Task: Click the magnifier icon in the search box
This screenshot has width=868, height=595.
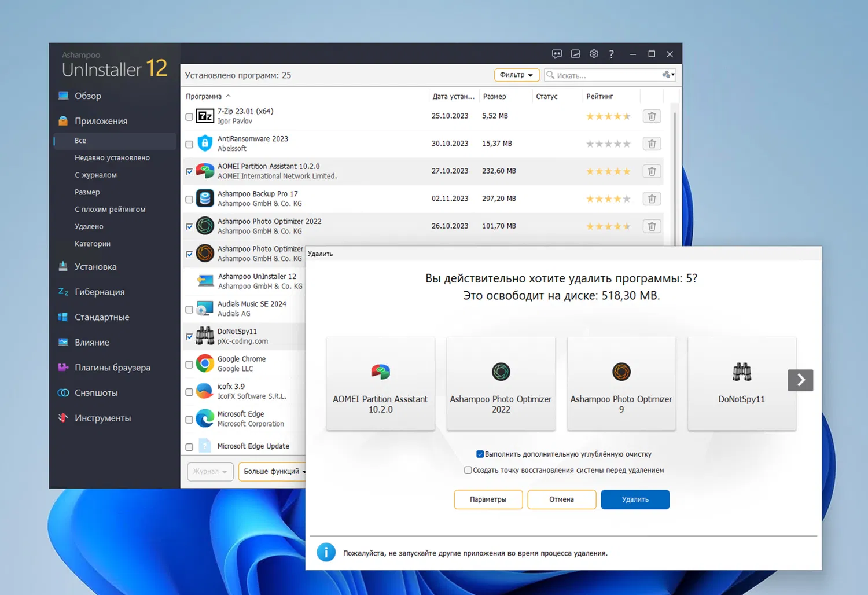Action: [x=550, y=75]
